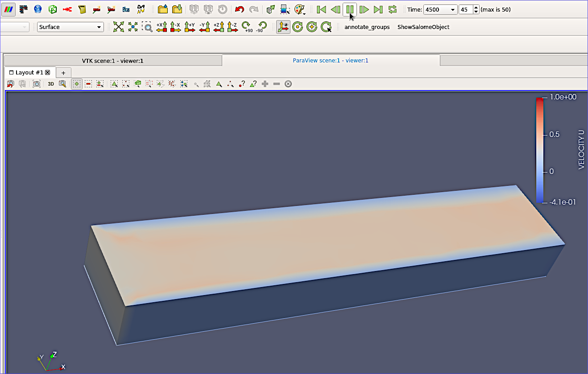
Task: Pause the running animation playback
Action: point(350,9)
